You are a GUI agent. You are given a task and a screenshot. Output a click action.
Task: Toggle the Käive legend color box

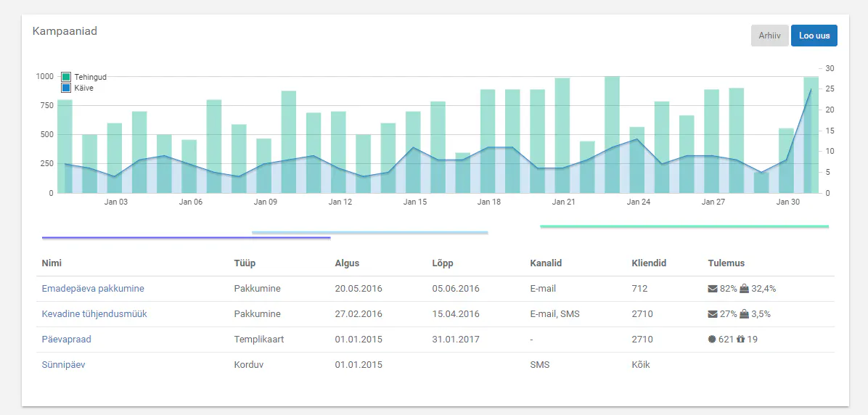66,88
